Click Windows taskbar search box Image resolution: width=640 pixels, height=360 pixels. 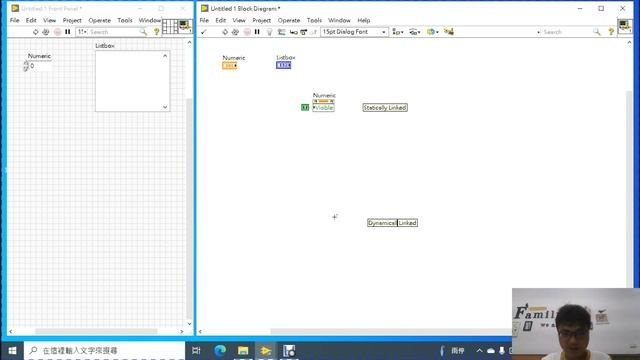[x=105, y=351]
